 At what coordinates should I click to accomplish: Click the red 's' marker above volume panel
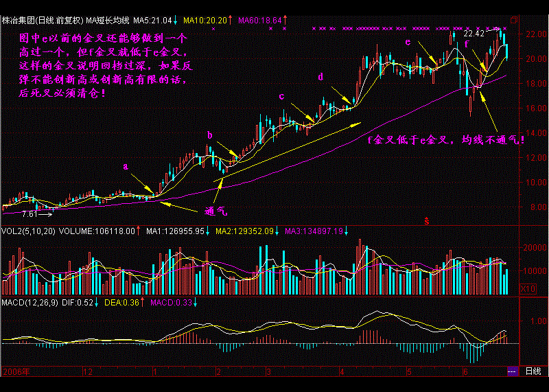pyautogui.click(x=426, y=221)
